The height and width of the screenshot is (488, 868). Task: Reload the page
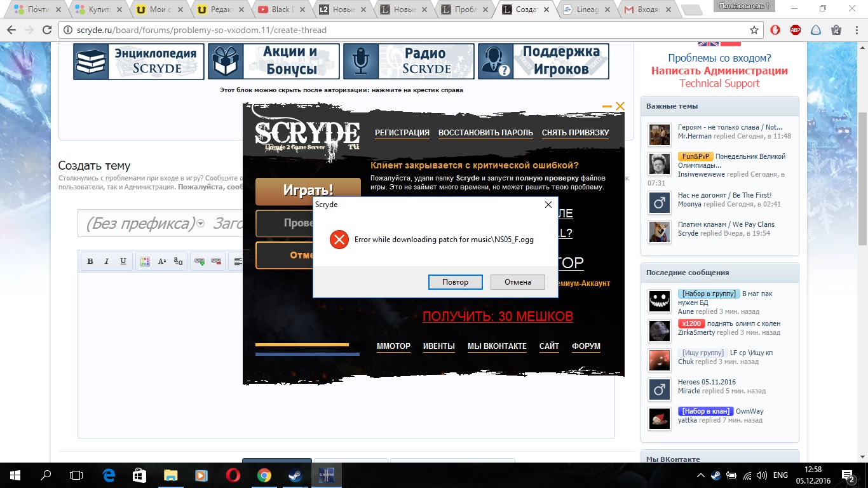[47, 30]
